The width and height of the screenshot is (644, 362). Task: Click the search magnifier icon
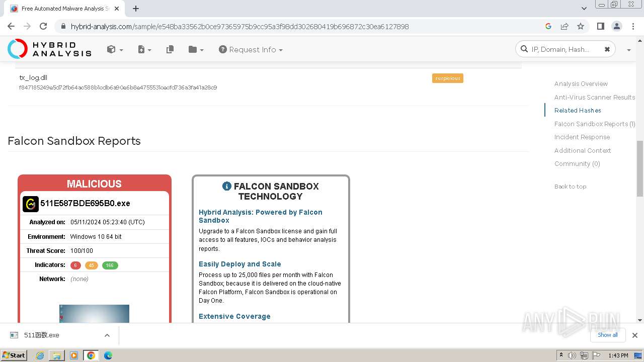click(x=524, y=49)
